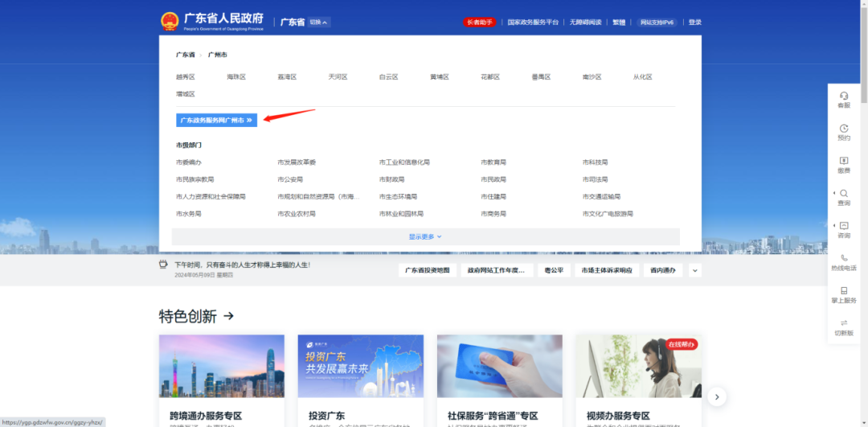868x427 pixels.
Task: Select 番禺区 district
Action: [541, 77]
